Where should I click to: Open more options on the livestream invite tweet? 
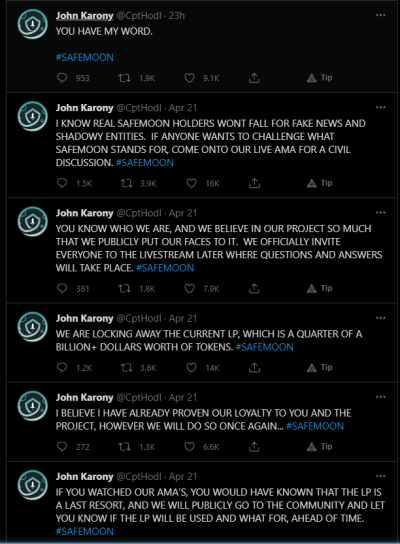(381, 213)
